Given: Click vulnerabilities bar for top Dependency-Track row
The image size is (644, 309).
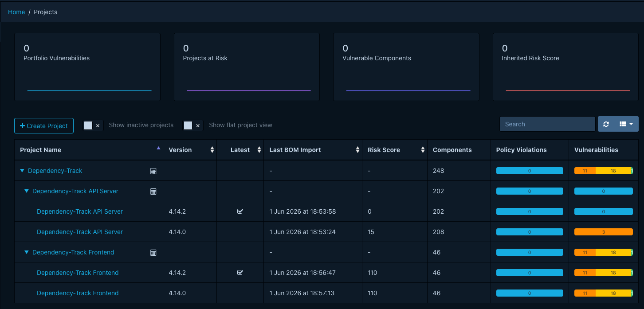Looking at the screenshot, I should pos(604,171).
